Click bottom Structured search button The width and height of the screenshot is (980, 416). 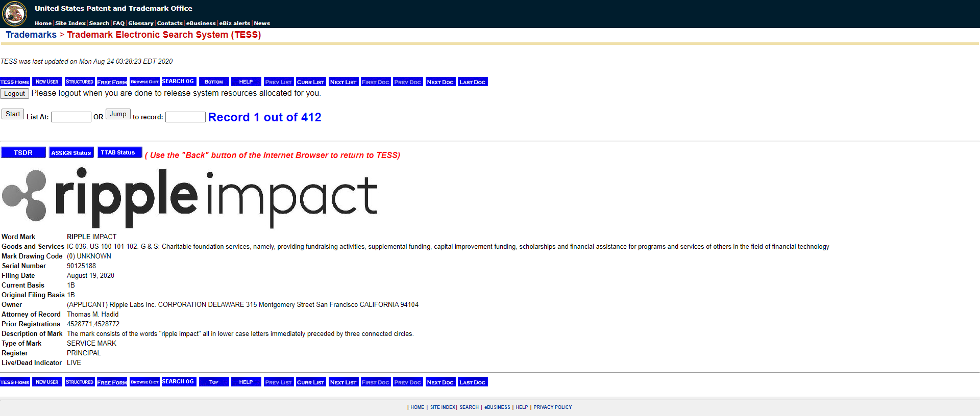click(x=80, y=382)
